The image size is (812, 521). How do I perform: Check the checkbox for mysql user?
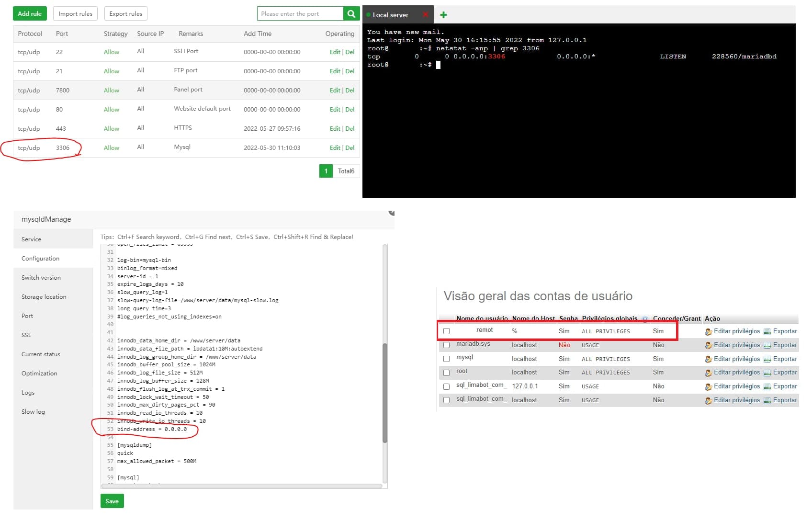coord(446,359)
